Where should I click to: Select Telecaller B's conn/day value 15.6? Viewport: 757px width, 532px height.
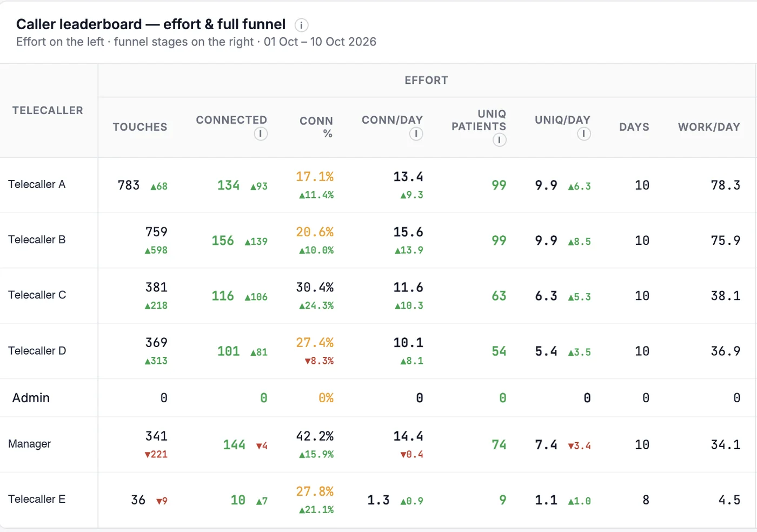[x=408, y=232]
